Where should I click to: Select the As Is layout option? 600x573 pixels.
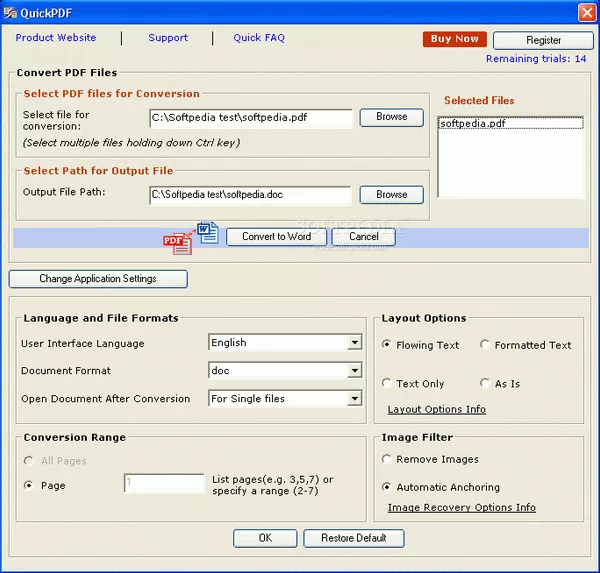click(x=485, y=383)
